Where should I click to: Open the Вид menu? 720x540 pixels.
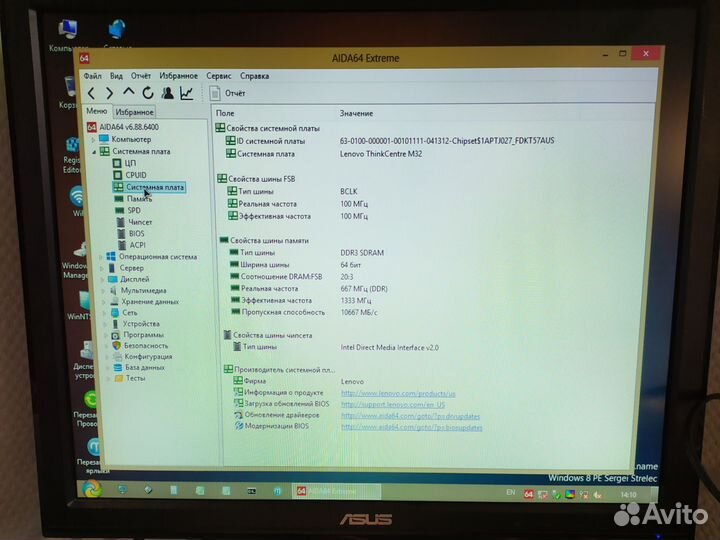(116, 76)
